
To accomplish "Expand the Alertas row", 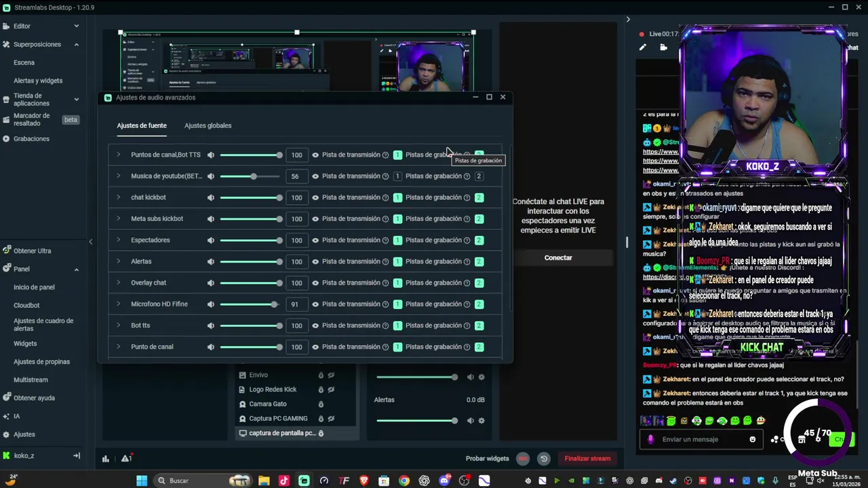I will [x=118, y=262].
